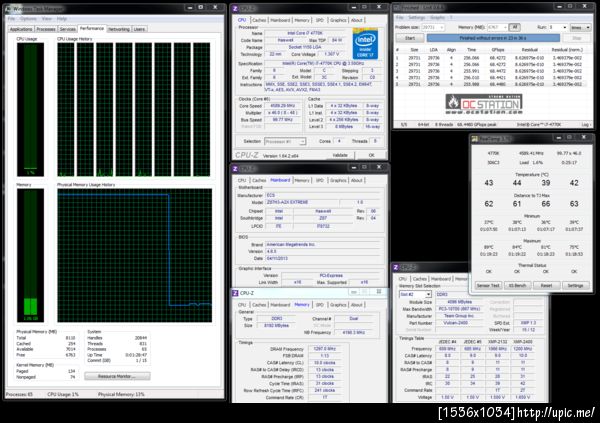
Task: Click the Reset button in Core Temp
Action: pos(546,286)
